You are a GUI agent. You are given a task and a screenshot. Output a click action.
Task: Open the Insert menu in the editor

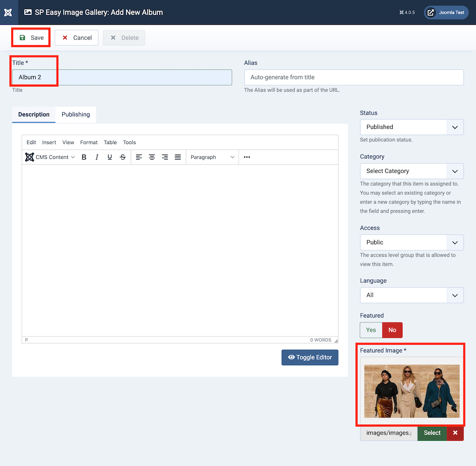[x=49, y=142]
